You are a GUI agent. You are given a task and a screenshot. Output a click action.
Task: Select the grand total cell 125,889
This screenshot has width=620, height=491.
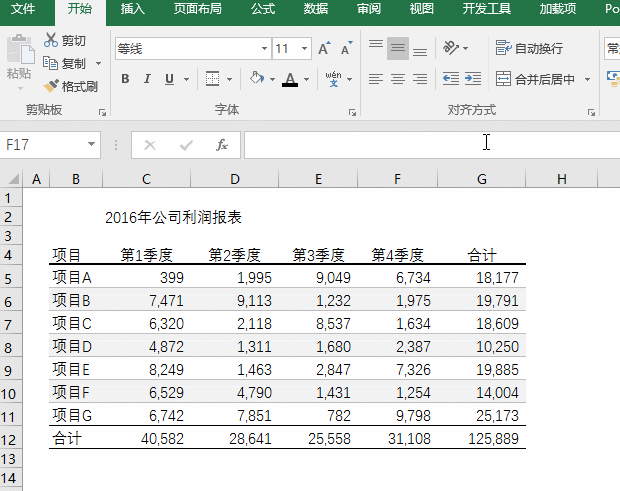coord(482,438)
